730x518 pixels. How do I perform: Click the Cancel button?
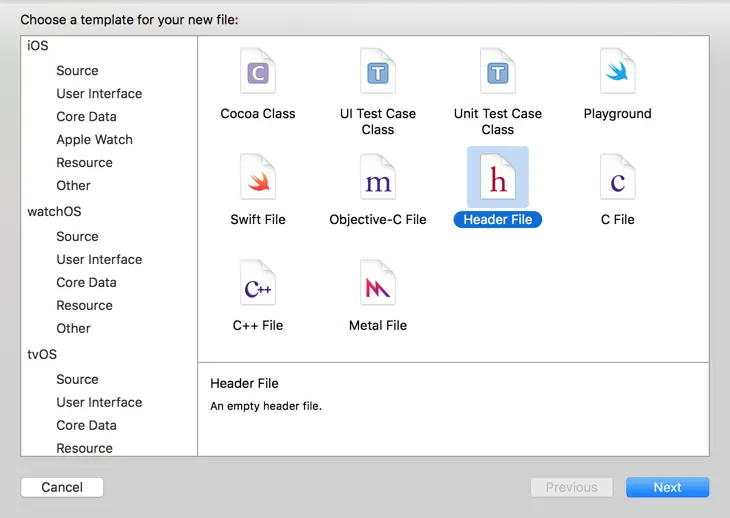tap(62, 487)
